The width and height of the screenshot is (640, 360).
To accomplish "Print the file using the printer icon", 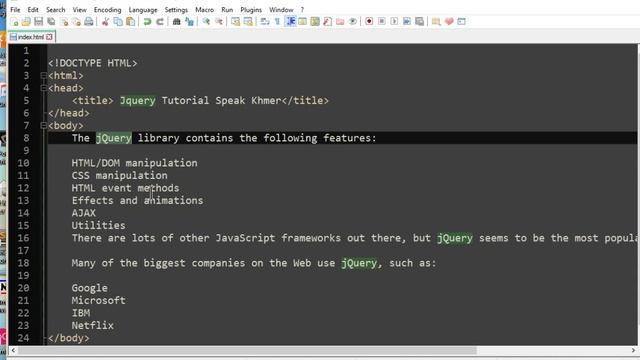I will (x=89, y=22).
